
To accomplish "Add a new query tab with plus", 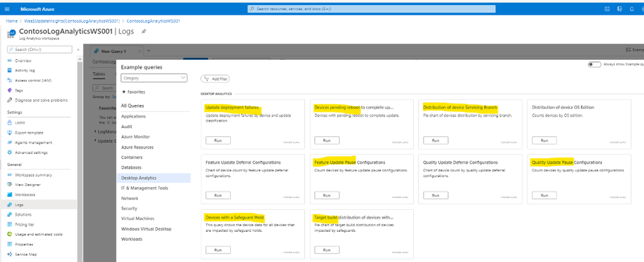I will [149, 51].
